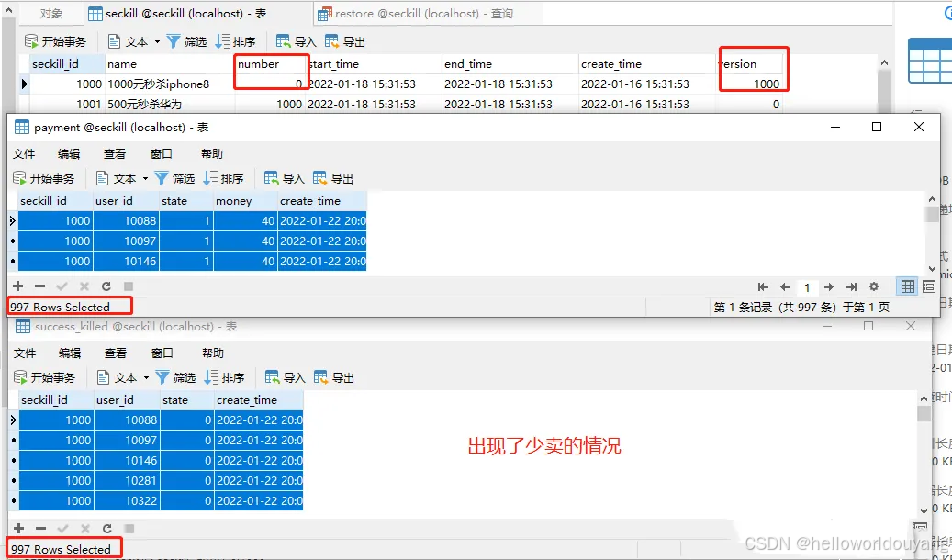Open 窗口 menu in success_killed window
The height and width of the screenshot is (560, 952).
[x=162, y=353]
